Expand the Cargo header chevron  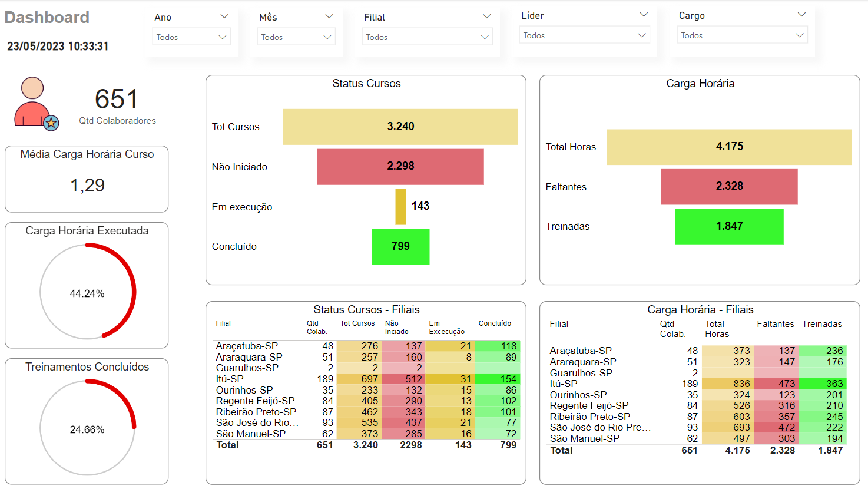(x=801, y=15)
